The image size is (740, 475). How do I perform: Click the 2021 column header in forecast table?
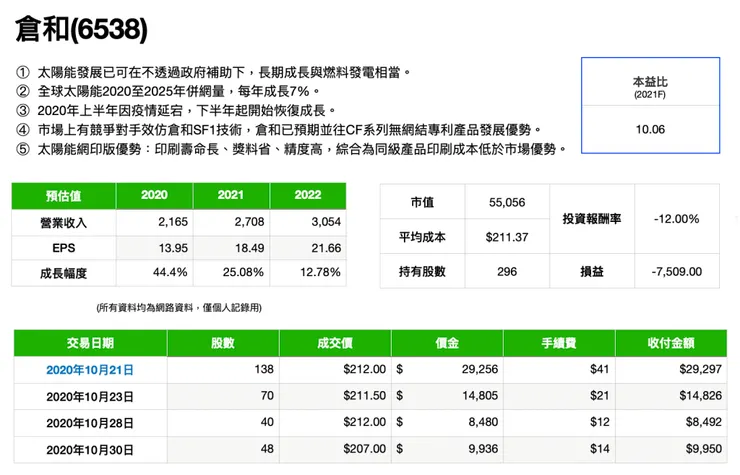pos(231,195)
